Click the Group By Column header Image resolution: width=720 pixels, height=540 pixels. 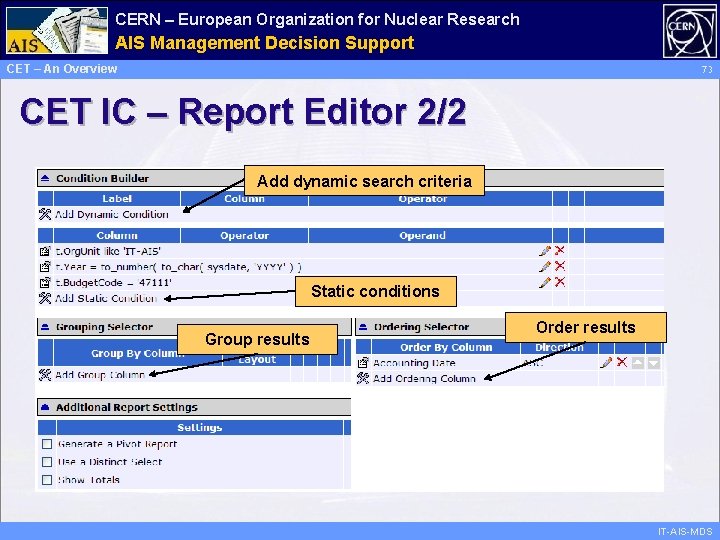(x=138, y=353)
